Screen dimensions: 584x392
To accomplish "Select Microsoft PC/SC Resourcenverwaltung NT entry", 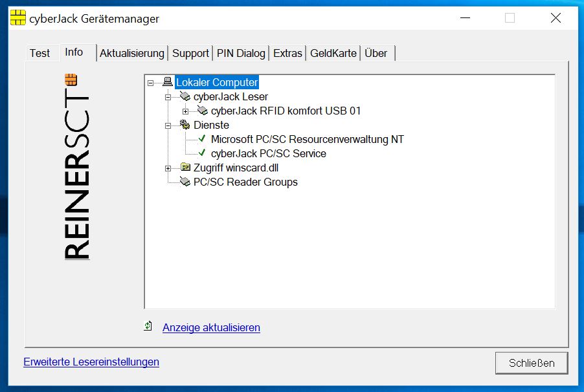I will click(x=308, y=139).
